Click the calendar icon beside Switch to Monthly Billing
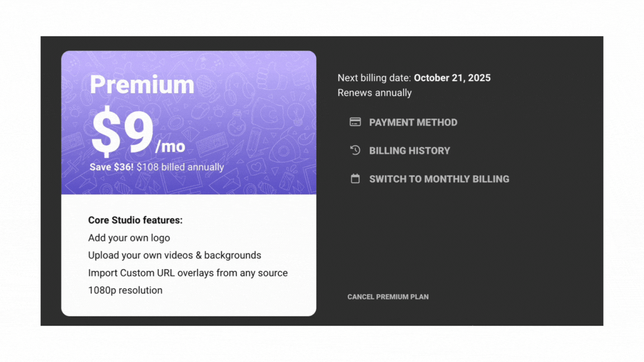 tap(356, 179)
